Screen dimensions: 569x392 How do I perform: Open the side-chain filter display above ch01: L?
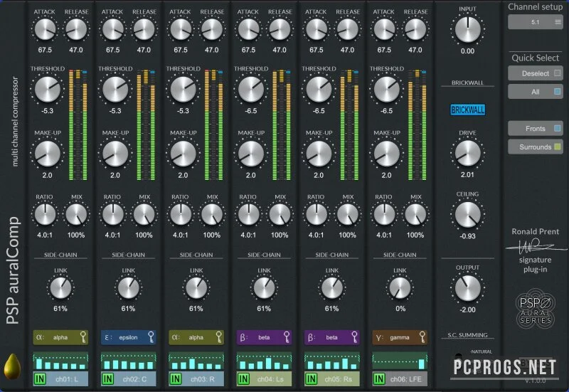(60, 361)
